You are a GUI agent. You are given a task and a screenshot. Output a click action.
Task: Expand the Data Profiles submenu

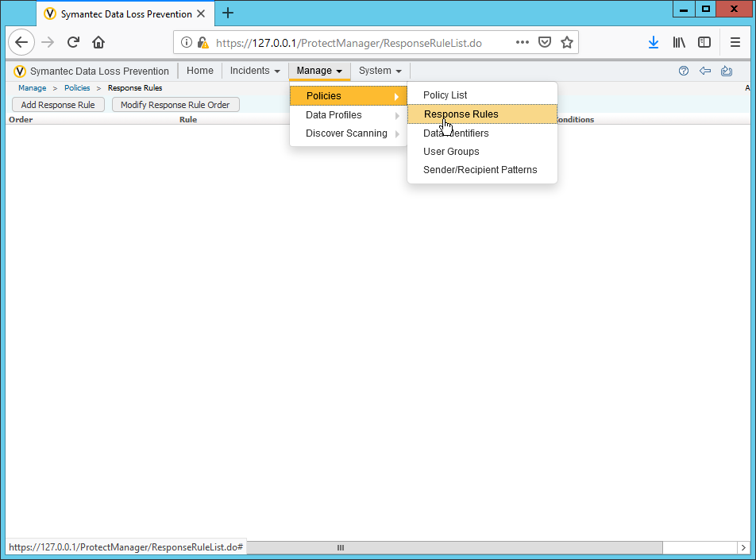[x=348, y=115]
